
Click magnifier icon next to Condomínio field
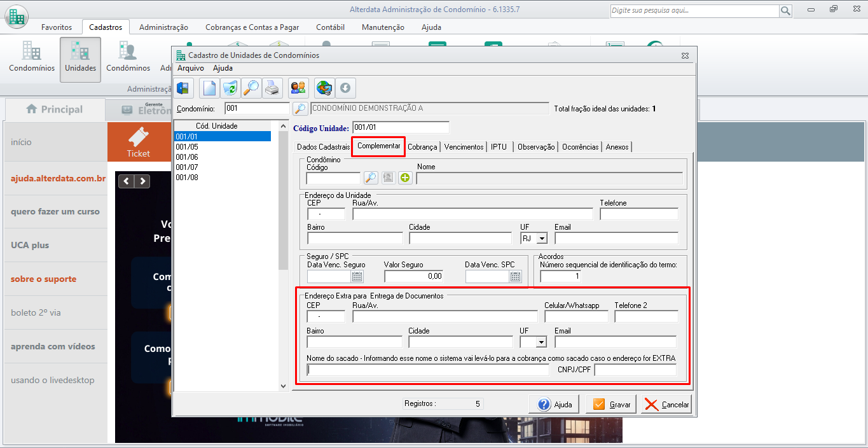click(300, 109)
